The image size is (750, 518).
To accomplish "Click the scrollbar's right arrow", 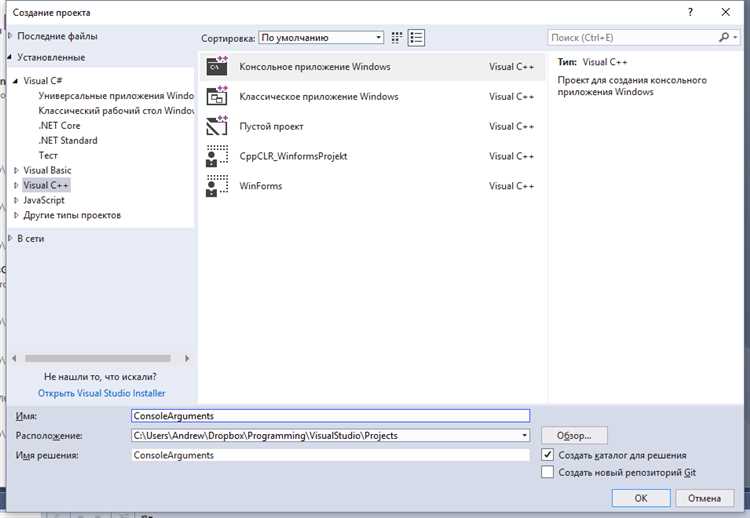I will point(187,358).
